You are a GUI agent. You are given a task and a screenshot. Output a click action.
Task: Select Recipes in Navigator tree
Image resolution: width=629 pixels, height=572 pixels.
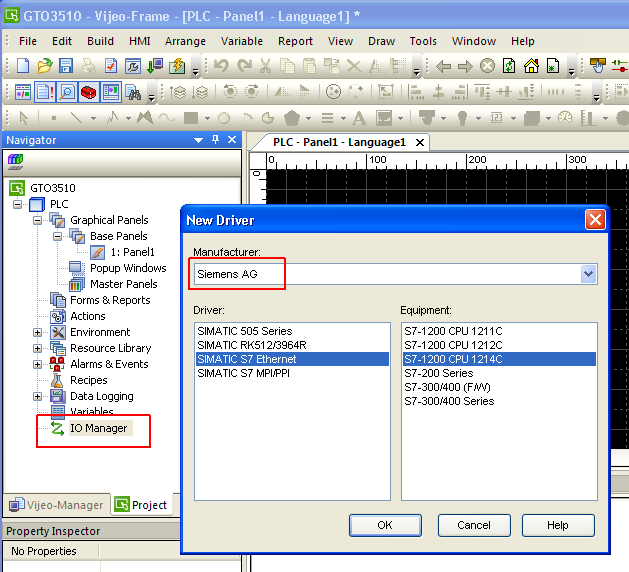coord(89,380)
